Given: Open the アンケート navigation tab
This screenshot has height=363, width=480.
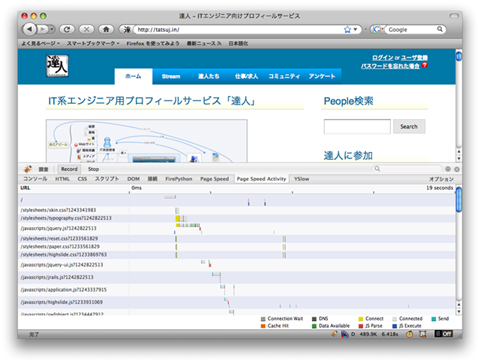Looking at the screenshot, I should (x=322, y=76).
